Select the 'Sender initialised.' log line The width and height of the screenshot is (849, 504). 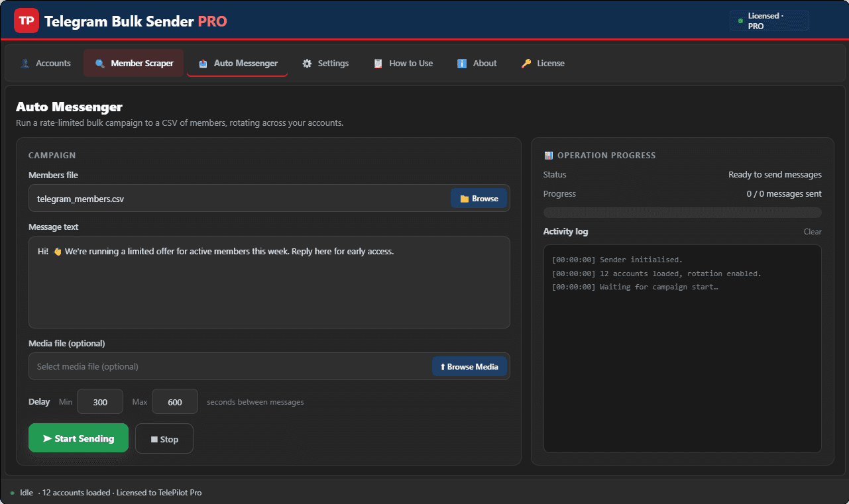(x=617, y=260)
